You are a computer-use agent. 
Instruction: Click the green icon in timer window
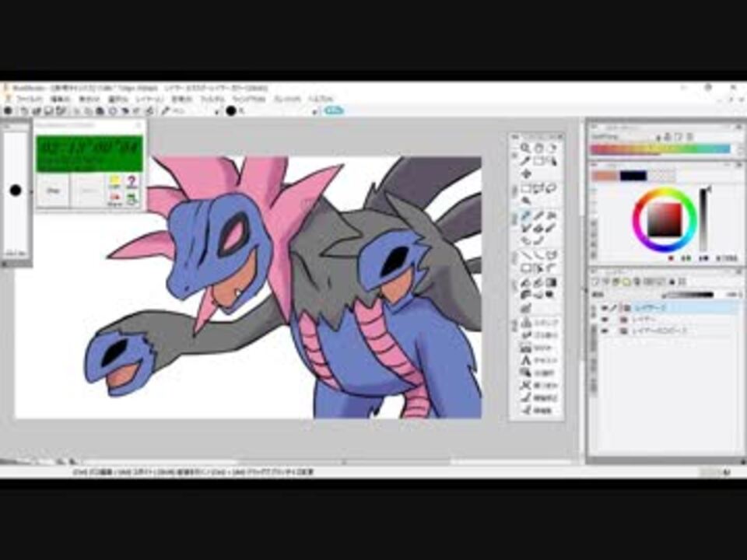132,199
